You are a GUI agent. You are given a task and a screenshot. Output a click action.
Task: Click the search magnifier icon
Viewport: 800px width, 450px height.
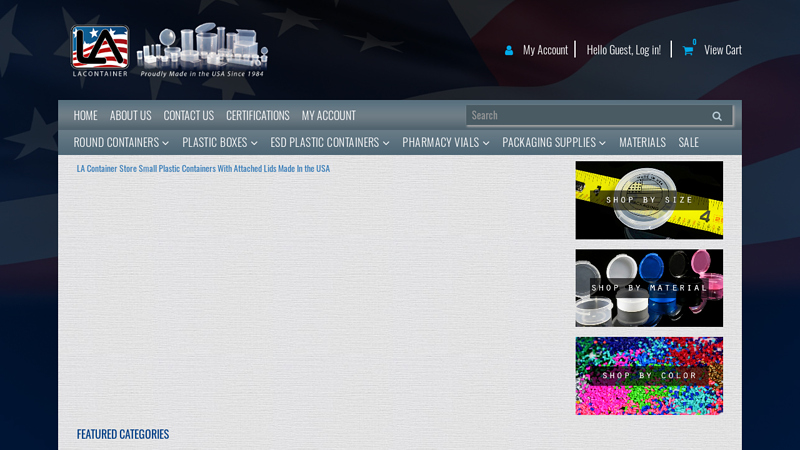(x=717, y=116)
